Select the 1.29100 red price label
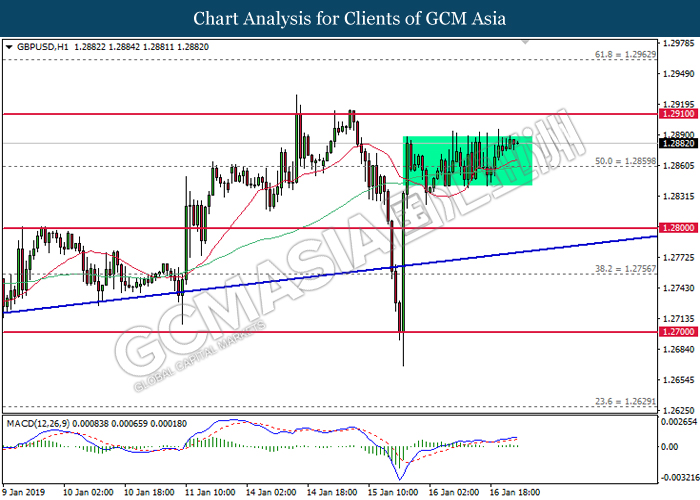700x500 pixels. pos(678,114)
